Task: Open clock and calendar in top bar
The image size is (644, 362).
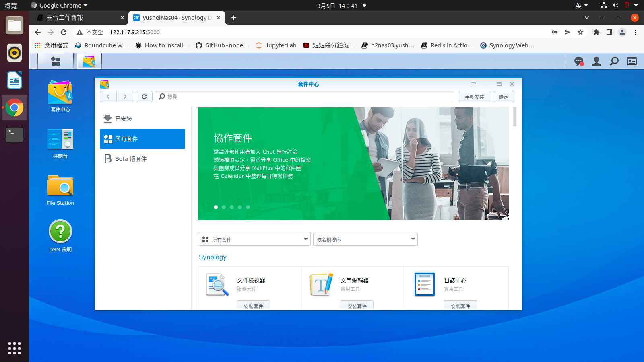Action: tap(337, 6)
